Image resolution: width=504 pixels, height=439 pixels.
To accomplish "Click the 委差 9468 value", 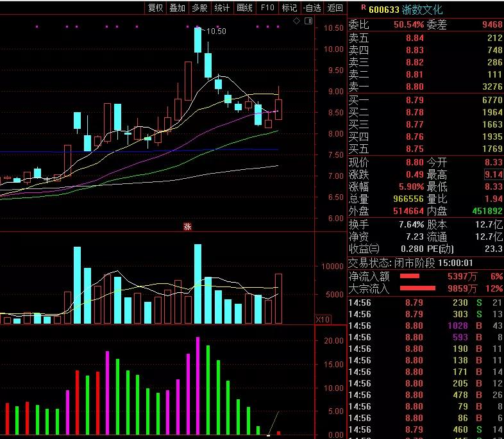I will [x=492, y=24].
